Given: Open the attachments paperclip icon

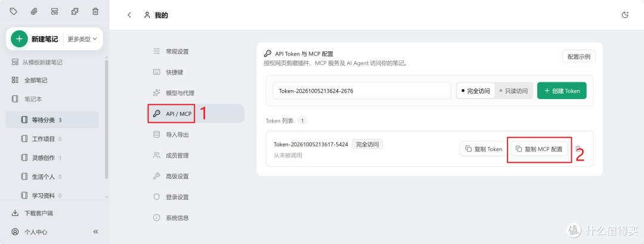Looking at the screenshot, I should pyautogui.click(x=34, y=11).
